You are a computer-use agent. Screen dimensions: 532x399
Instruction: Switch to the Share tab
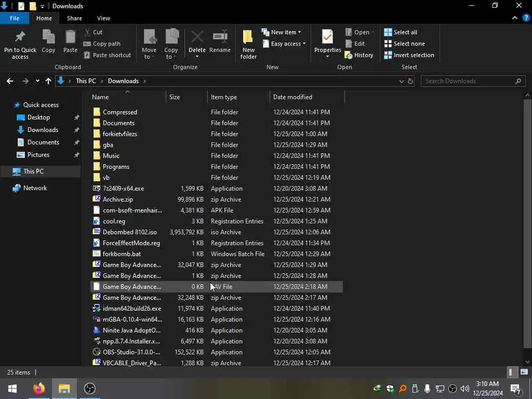(74, 18)
